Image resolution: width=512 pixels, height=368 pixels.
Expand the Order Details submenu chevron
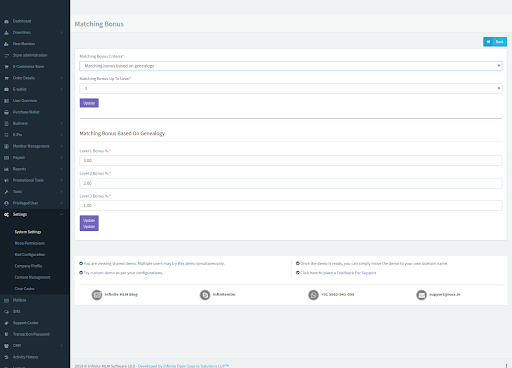(62, 78)
